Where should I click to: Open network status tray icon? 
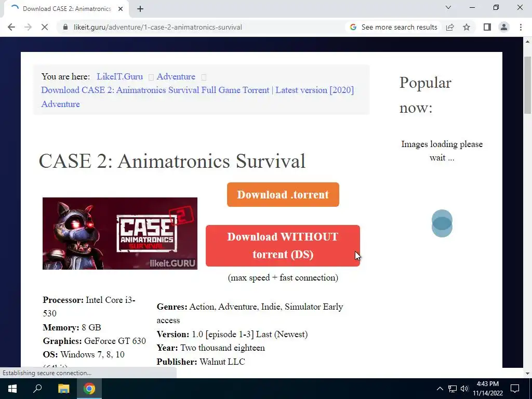[453, 389]
